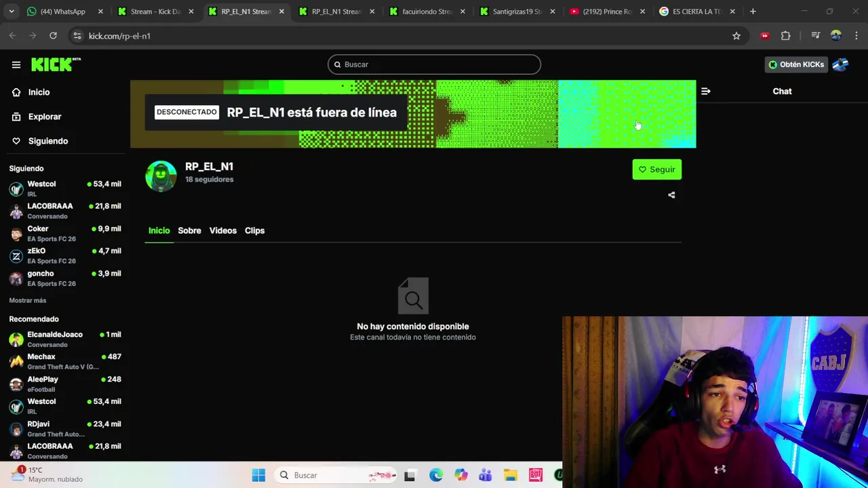Open the browser extensions puzzle icon
868x488 pixels.
pos(786,36)
